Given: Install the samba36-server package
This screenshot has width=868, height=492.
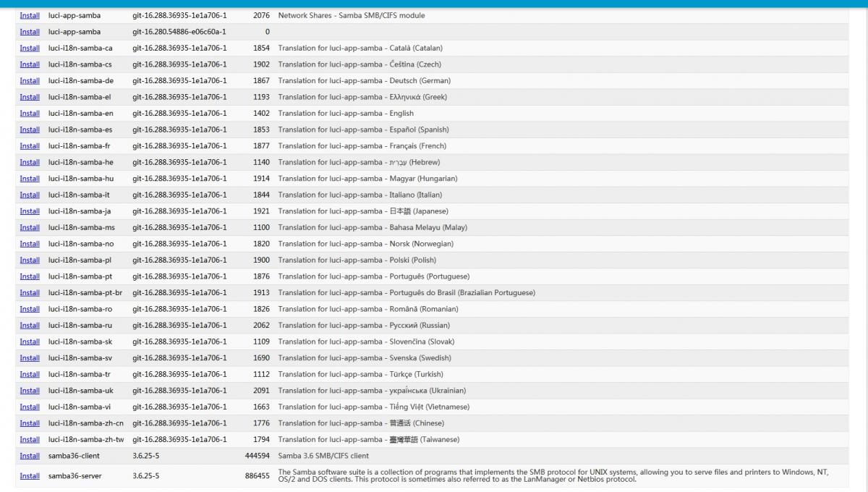Looking at the screenshot, I should click(30, 475).
